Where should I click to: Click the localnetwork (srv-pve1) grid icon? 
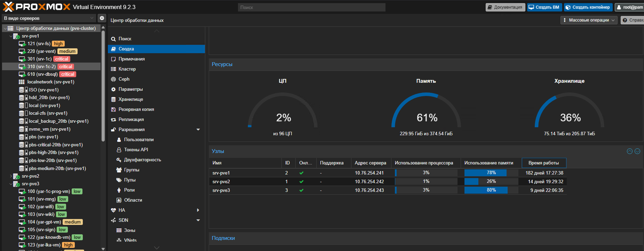(x=22, y=82)
